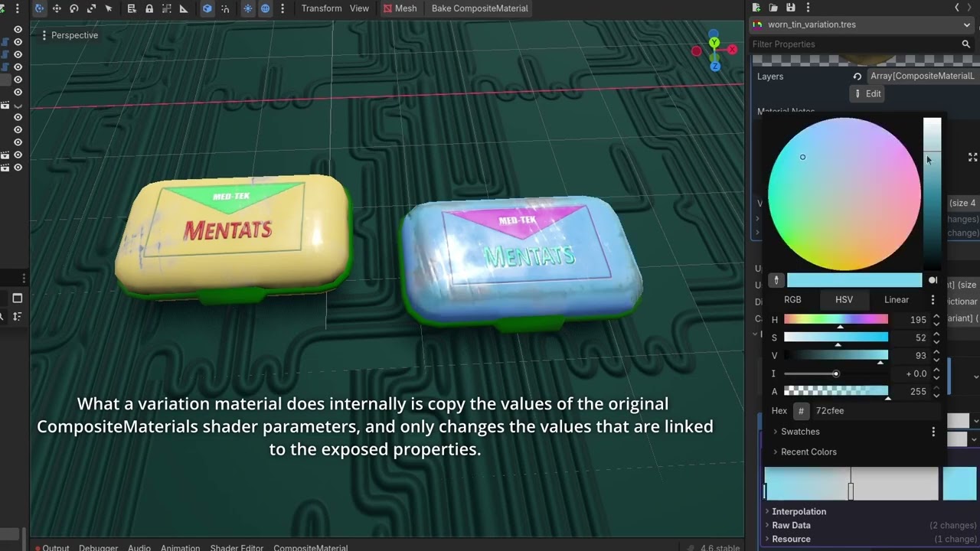This screenshot has height=551, width=980.
Task: Open the Shader Editor bottom panel
Action: click(237, 548)
